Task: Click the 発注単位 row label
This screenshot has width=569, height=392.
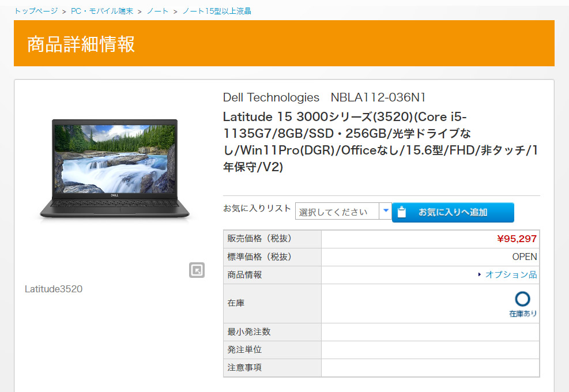Action: pyautogui.click(x=244, y=349)
